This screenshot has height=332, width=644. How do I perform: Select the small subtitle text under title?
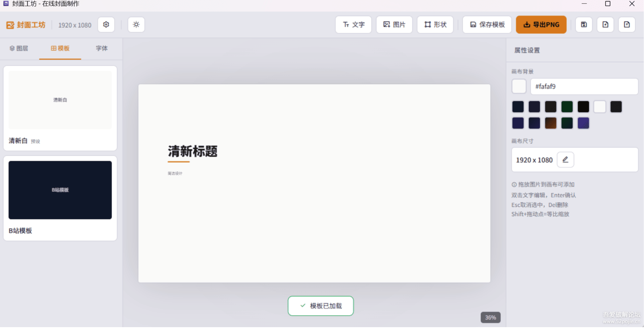[x=175, y=174]
